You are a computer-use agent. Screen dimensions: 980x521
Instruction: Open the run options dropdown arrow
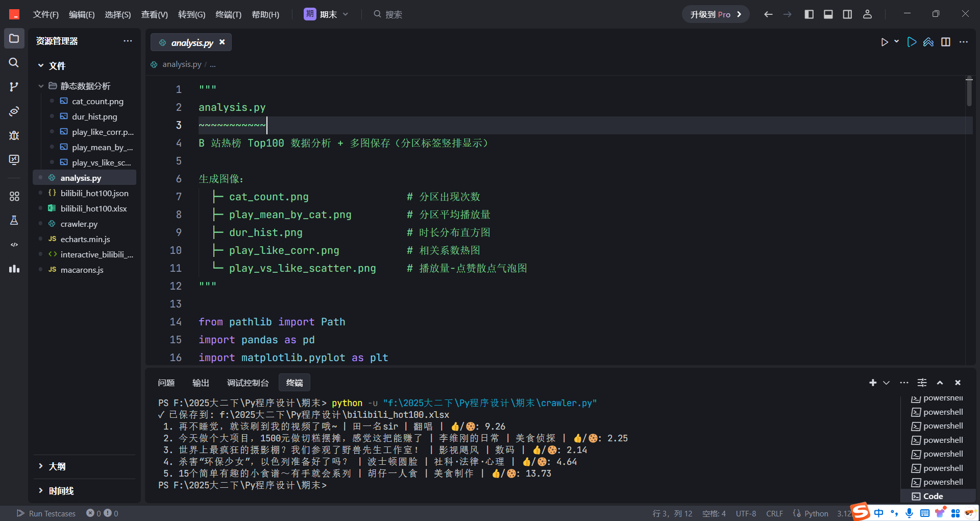[897, 42]
